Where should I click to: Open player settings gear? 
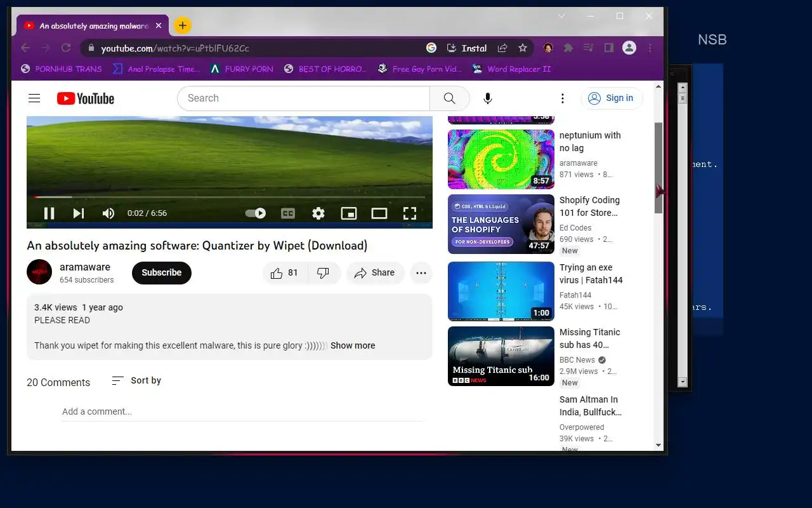(x=318, y=213)
